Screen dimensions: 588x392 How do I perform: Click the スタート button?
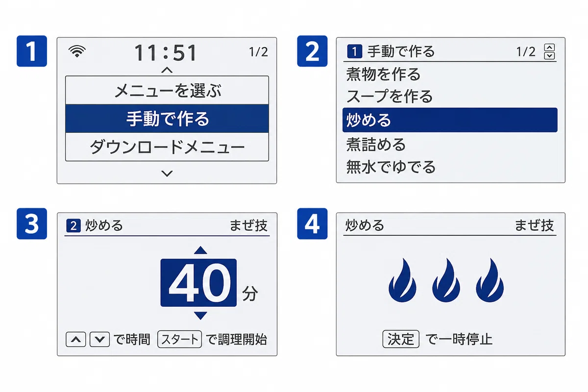coord(179,339)
